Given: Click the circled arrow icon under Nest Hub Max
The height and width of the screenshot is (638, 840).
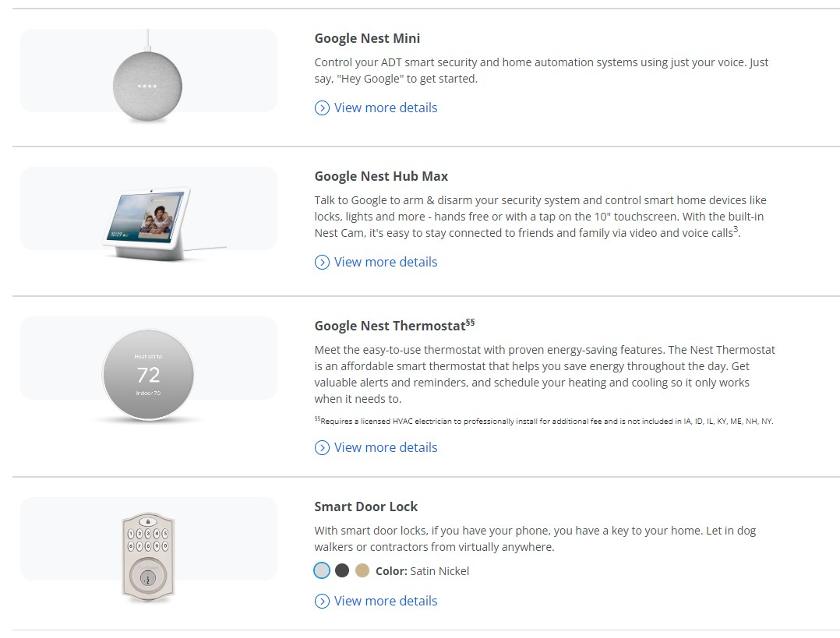Looking at the screenshot, I should click(x=322, y=262).
